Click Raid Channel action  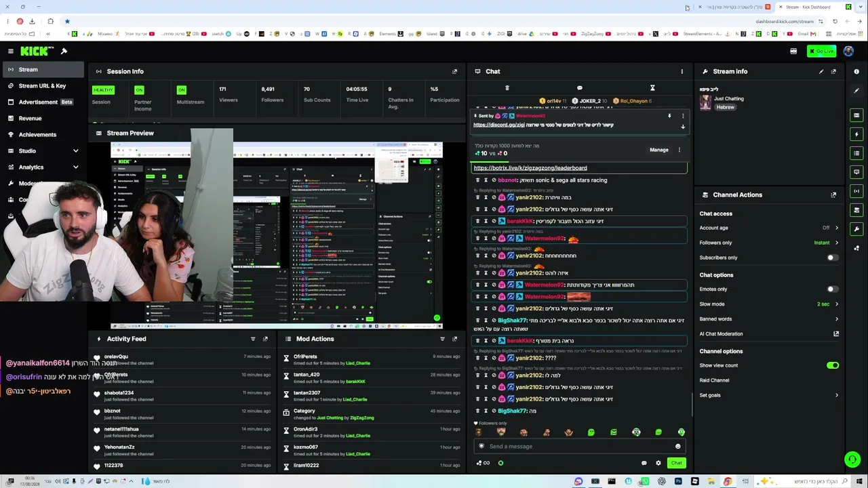click(714, 380)
